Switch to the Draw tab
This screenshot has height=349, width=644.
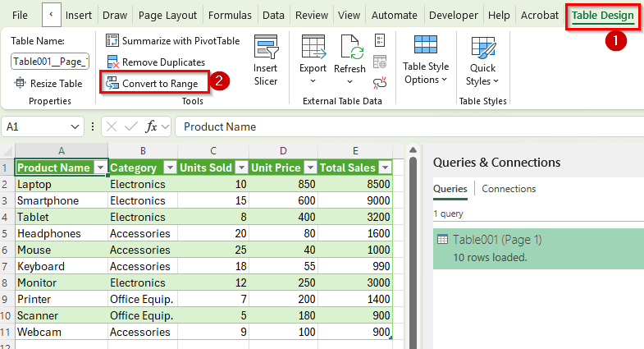point(115,16)
